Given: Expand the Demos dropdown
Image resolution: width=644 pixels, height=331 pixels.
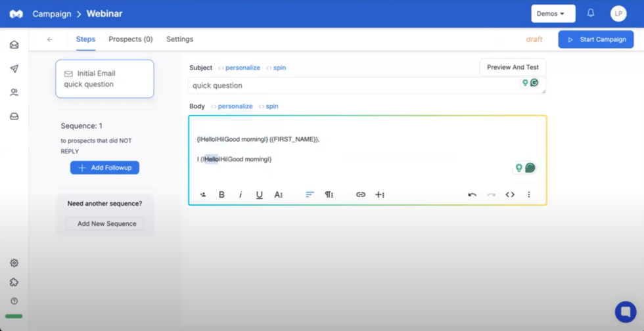Looking at the screenshot, I should 553,14.
